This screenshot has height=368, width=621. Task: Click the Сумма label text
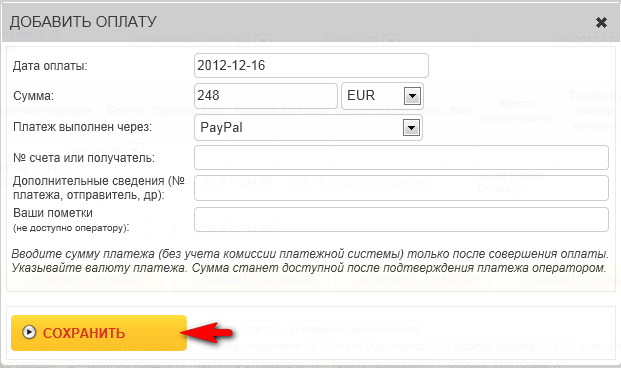[x=33, y=96]
